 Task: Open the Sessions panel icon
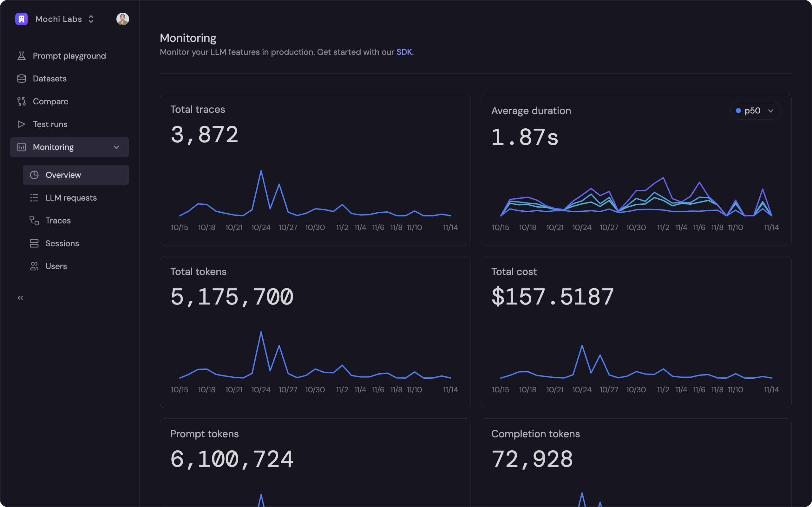34,243
